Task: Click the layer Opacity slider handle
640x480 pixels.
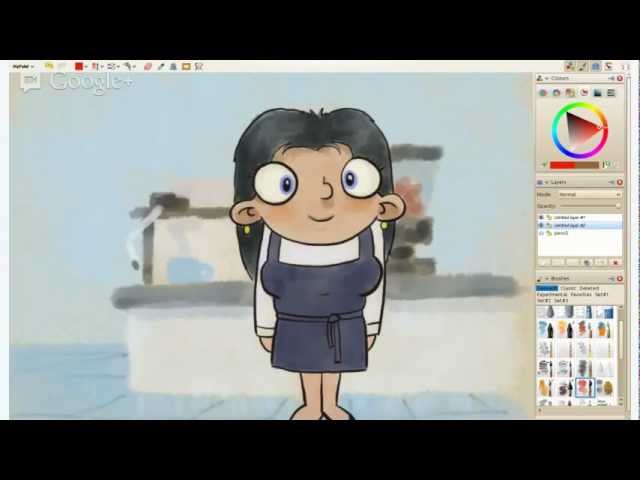Action: [x=618, y=206]
